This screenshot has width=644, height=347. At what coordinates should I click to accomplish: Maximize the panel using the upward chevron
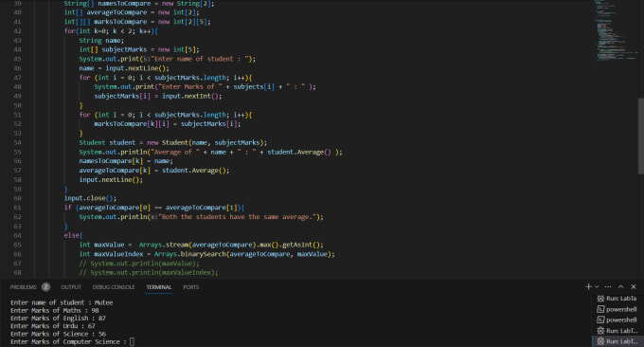point(621,286)
